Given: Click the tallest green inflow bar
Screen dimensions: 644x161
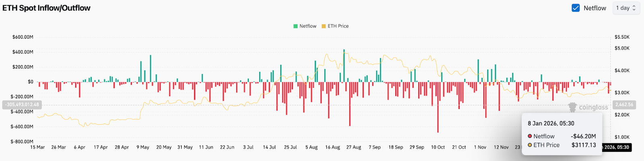Looking at the screenshot, I should pyautogui.click(x=344, y=64).
